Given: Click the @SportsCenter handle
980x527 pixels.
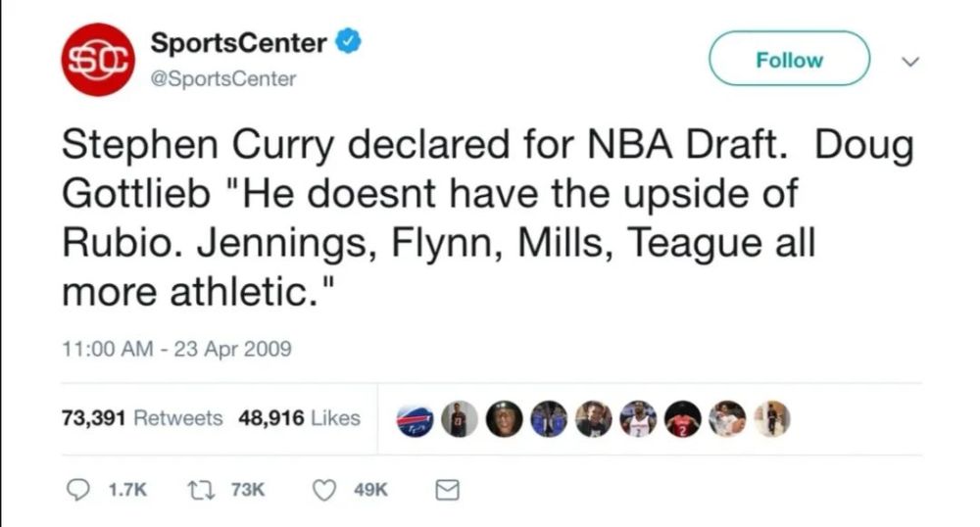Looking at the screenshot, I should [x=222, y=79].
